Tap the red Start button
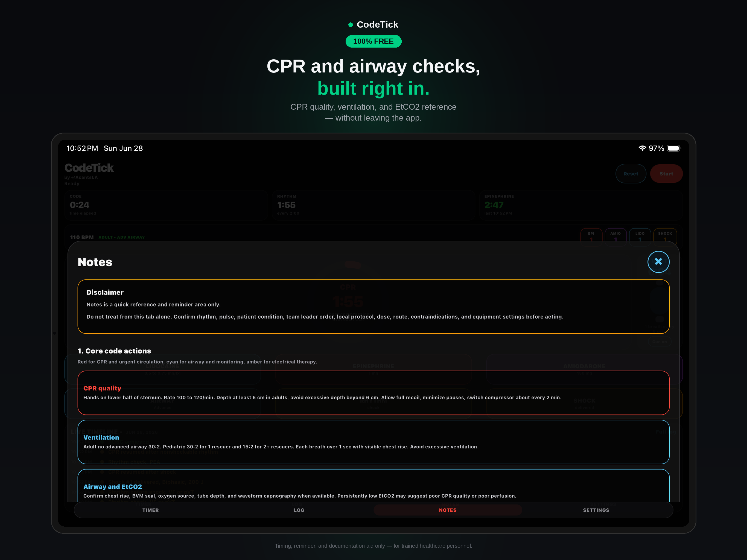The width and height of the screenshot is (747, 560). [666, 174]
